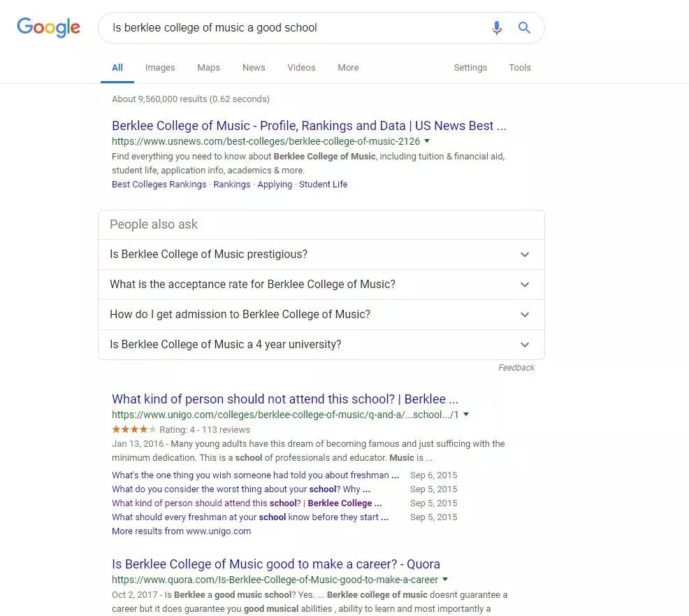
Task: Open the Rankings sitelink
Action: (x=232, y=184)
